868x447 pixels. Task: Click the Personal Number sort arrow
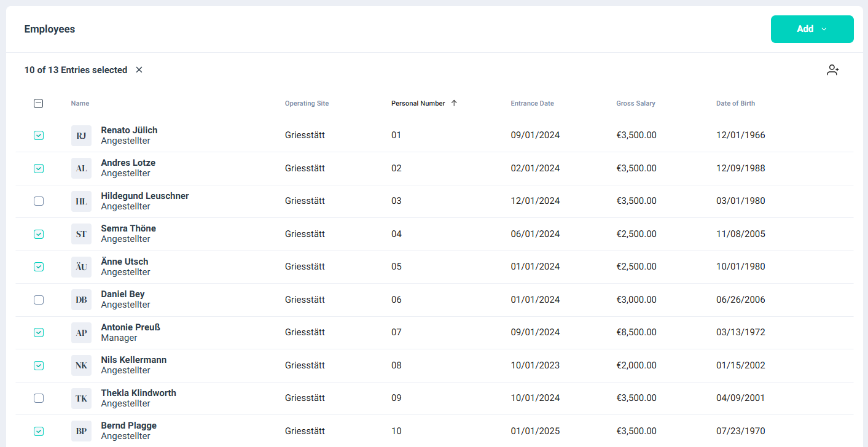pyautogui.click(x=454, y=103)
